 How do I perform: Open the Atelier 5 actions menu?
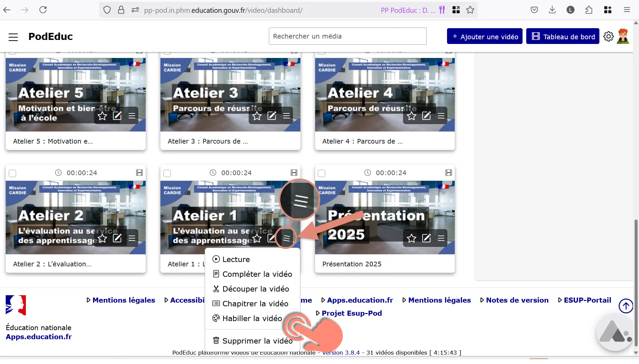(132, 116)
